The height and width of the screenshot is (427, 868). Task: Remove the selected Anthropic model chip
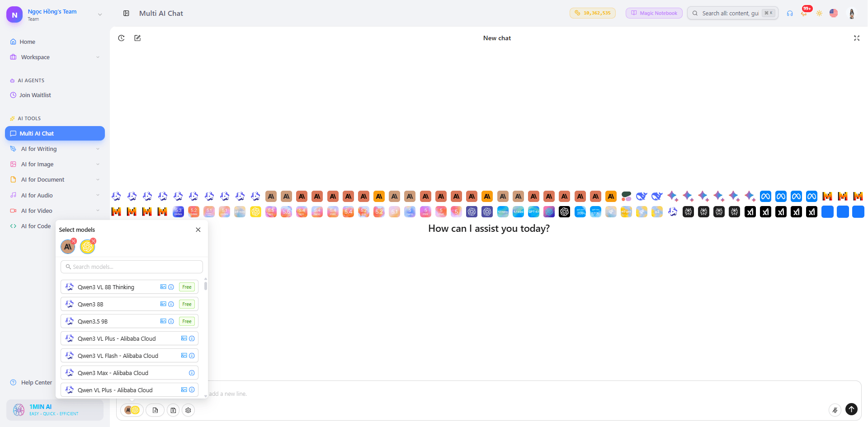pos(74,241)
